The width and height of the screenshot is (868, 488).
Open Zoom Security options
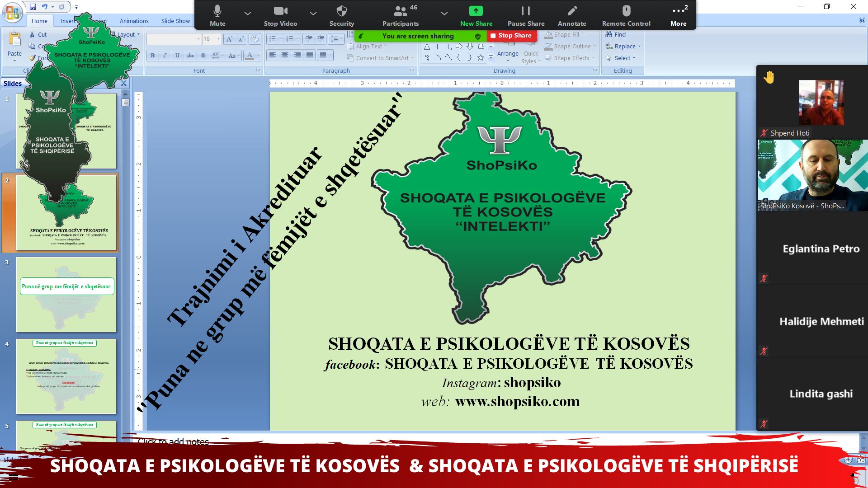[x=341, y=15]
